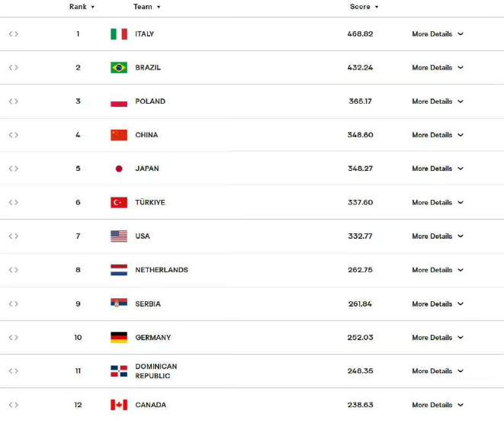This screenshot has width=504, height=421.
Task: Click the Poland flag icon
Action: (x=118, y=101)
